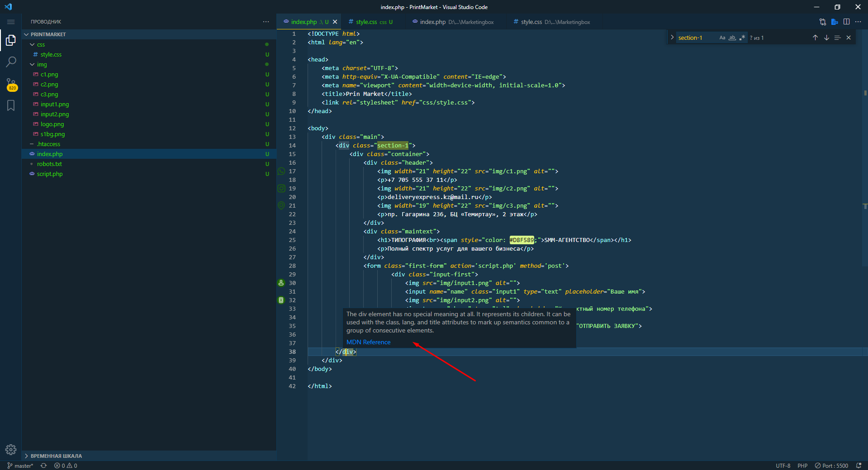Open notifications bell in status bar
The height and width of the screenshot is (470, 868).
tap(859, 465)
